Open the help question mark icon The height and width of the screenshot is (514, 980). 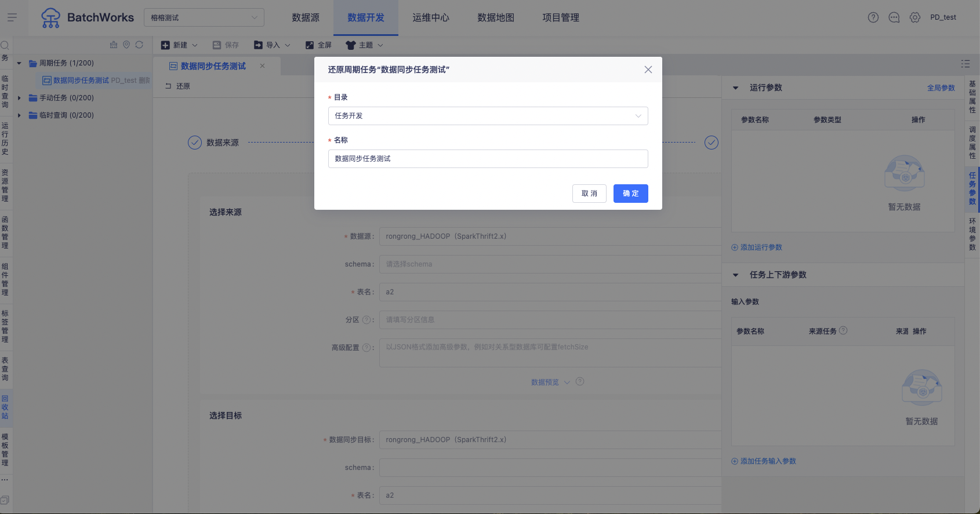(x=873, y=17)
